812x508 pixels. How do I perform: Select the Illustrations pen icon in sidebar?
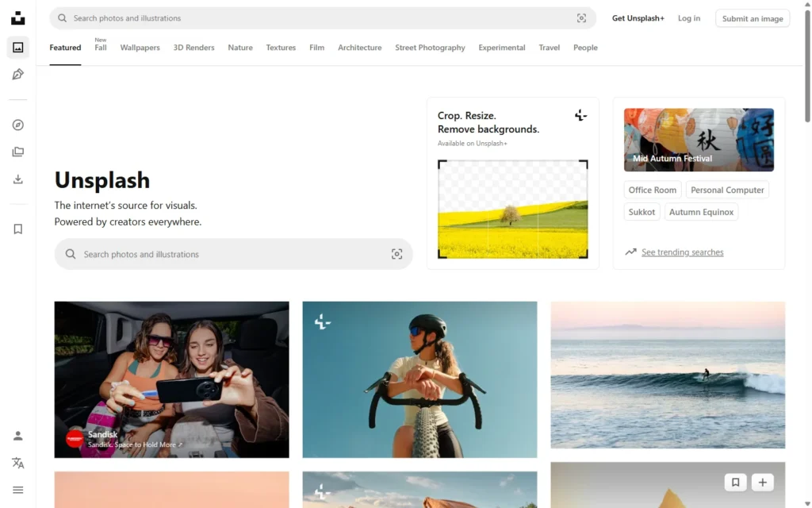point(17,74)
